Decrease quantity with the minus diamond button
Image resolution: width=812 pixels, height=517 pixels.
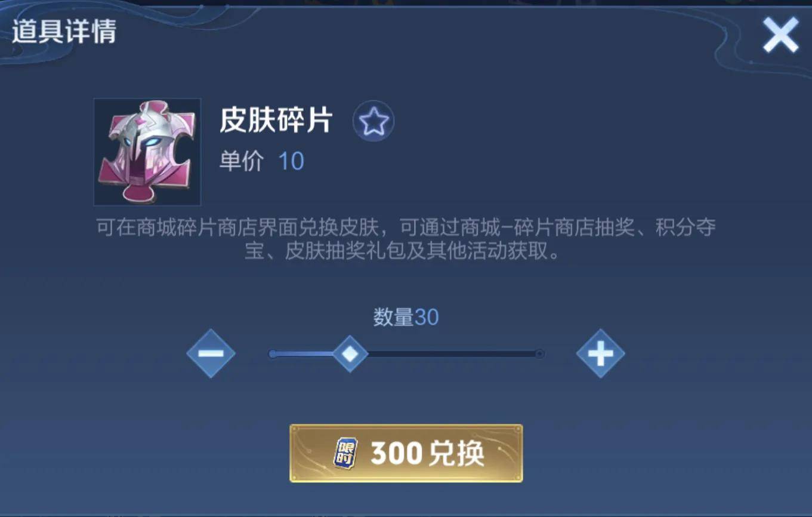(211, 353)
